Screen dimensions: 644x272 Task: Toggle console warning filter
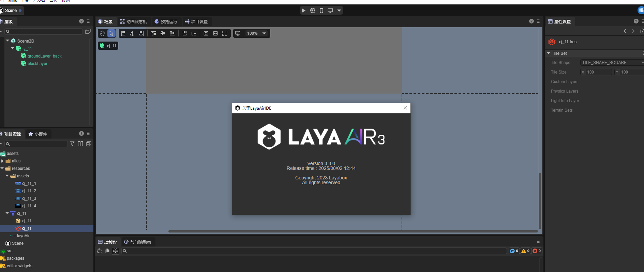point(525,251)
